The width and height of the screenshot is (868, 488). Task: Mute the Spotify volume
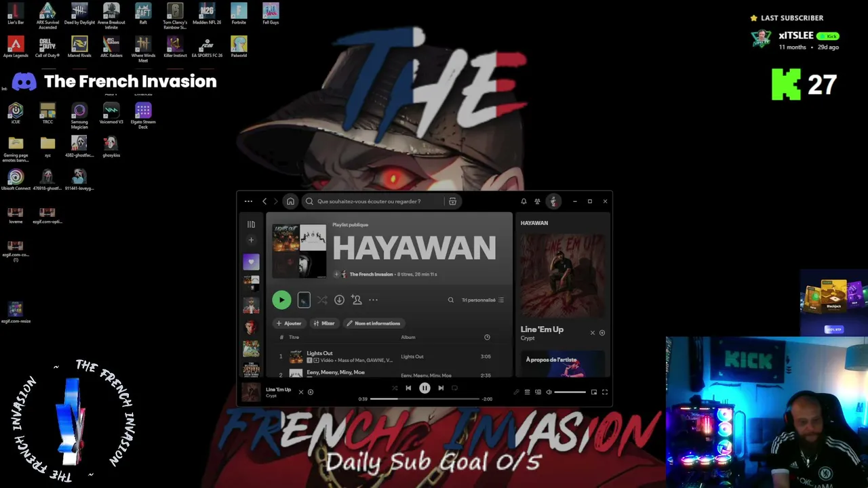tap(549, 392)
